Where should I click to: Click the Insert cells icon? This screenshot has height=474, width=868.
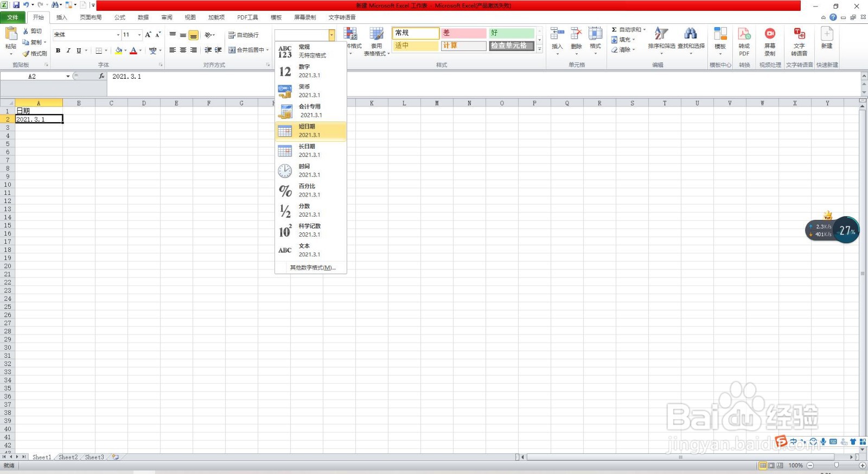point(557,35)
